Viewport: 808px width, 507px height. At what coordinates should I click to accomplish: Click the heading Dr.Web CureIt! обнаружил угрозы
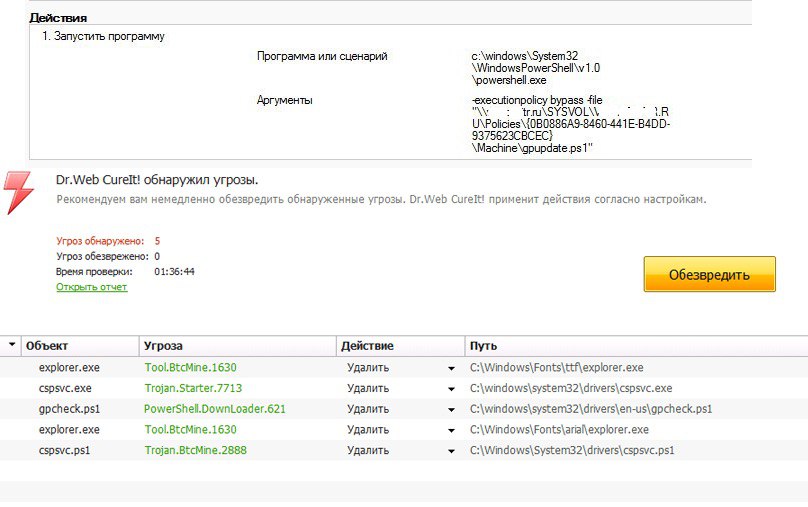(x=157, y=180)
